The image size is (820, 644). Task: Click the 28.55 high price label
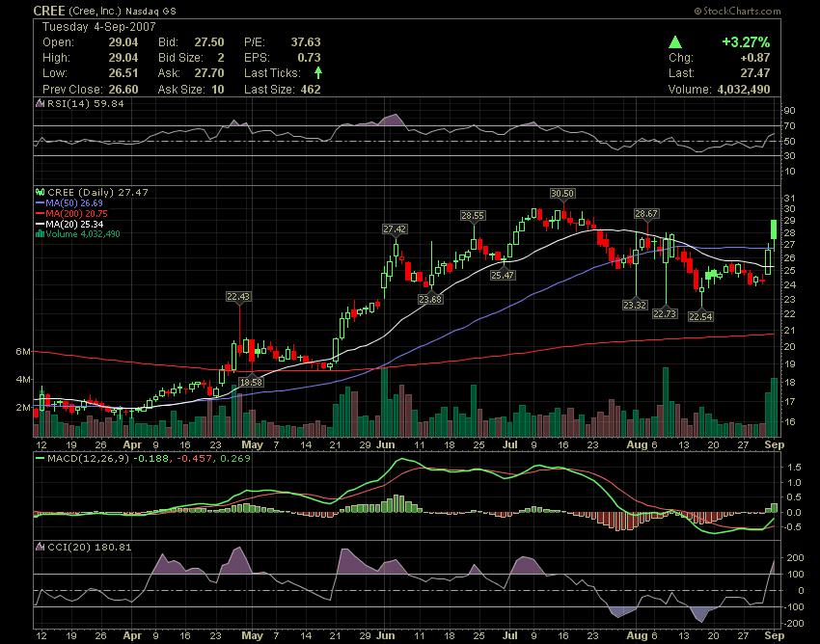pyautogui.click(x=473, y=215)
